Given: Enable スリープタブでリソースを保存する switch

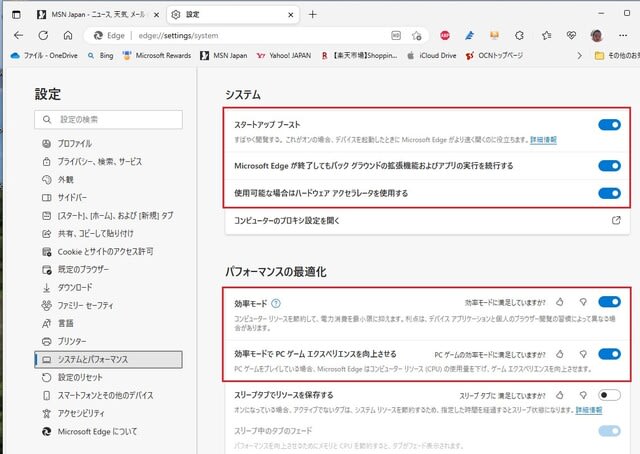Looking at the screenshot, I should click(x=609, y=395).
